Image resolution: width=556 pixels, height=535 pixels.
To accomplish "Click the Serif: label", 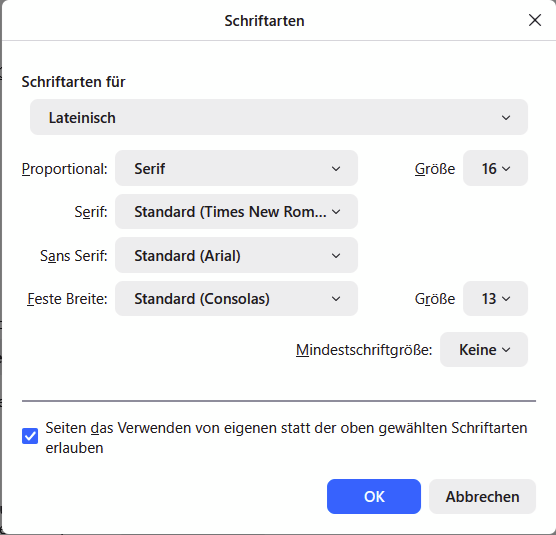I will (91, 212).
